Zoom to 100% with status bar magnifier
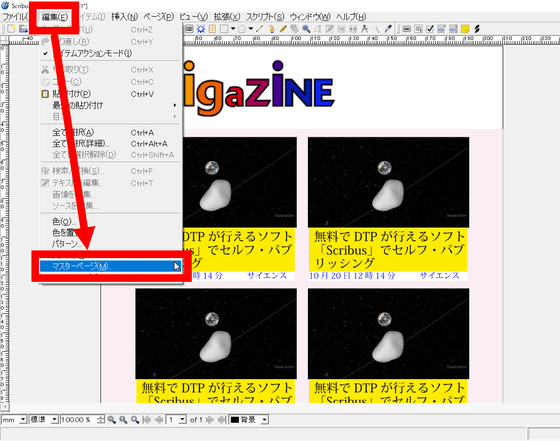The image size is (560, 441). [123, 420]
